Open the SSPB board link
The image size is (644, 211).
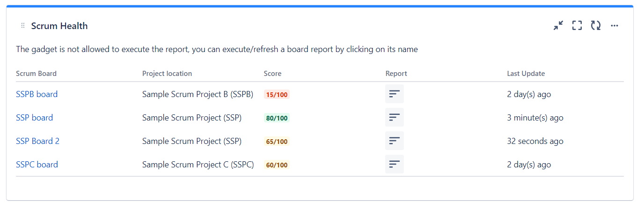(37, 94)
